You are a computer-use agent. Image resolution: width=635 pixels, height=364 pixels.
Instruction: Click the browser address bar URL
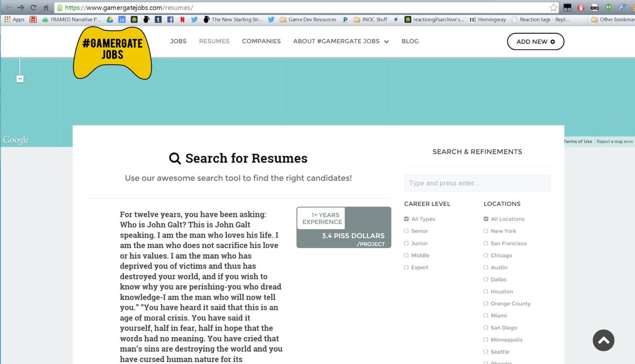129,8
